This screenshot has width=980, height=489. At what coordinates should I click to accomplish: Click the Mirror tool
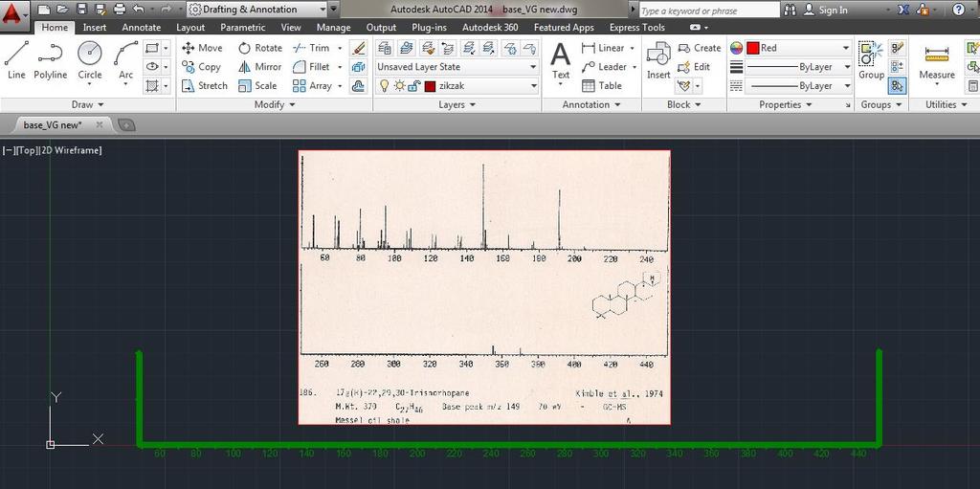(x=260, y=66)
